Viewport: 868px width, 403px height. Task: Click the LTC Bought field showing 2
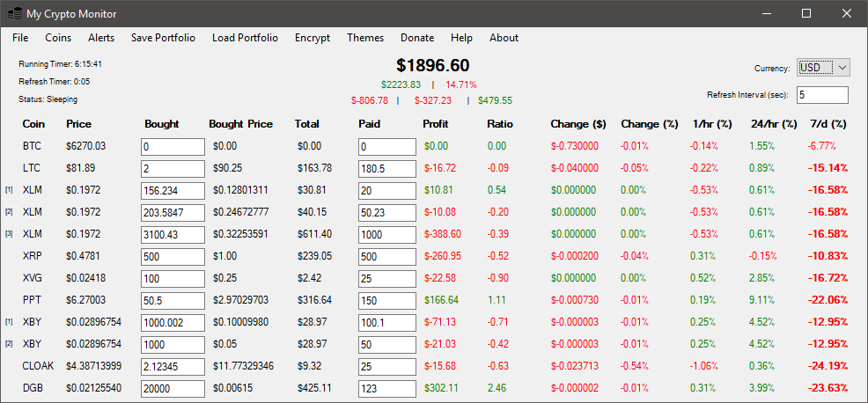tap(173, 168)
